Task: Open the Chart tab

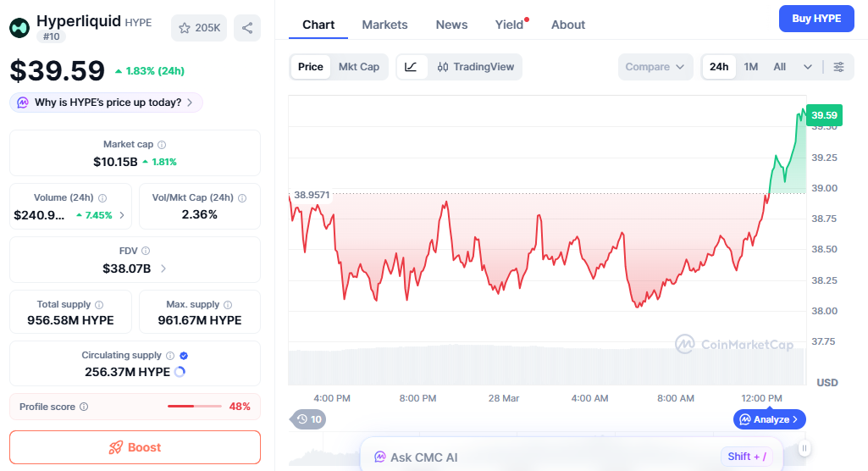Action: coord(318,25)
